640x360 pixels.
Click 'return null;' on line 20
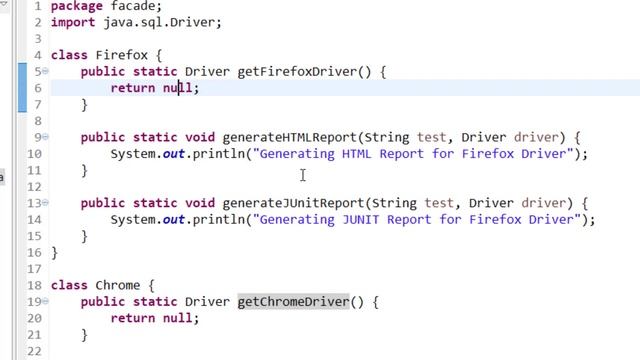click(155, 318)
